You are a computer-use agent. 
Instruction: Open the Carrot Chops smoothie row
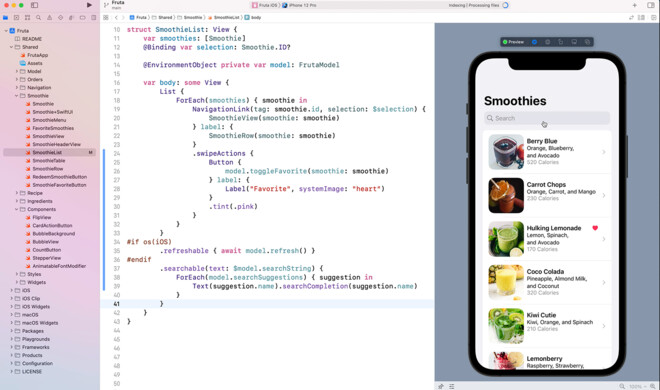(547, 195)
